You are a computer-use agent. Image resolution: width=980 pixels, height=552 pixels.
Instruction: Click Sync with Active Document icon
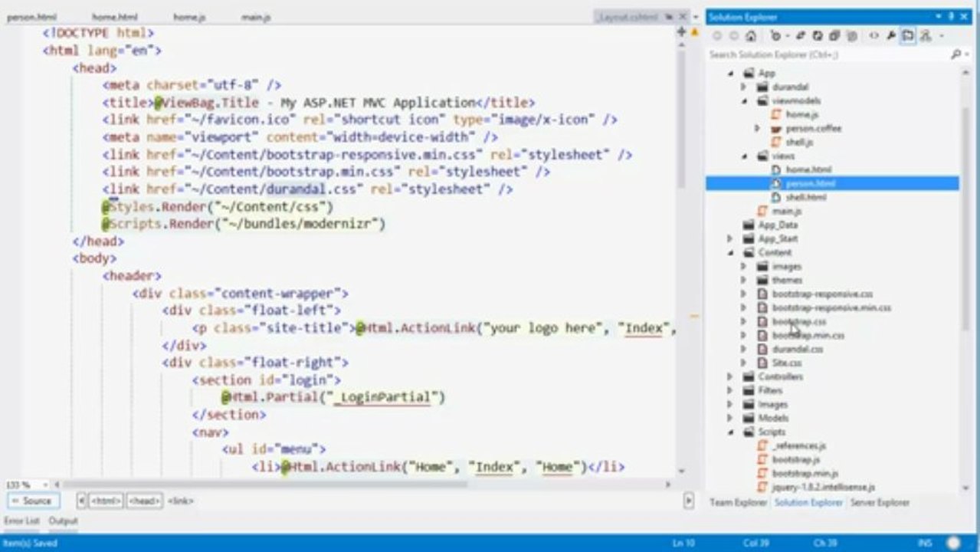click(x=801, y=36)
